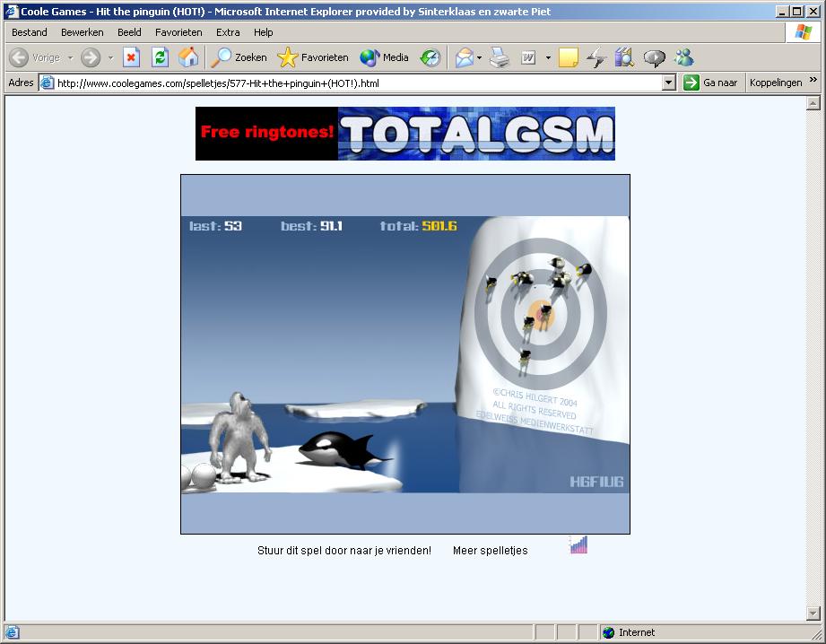The width and height of the screenshot is (826, 644).
Task: Open the Discuss speech bubble icon
Action: point(654,57)
